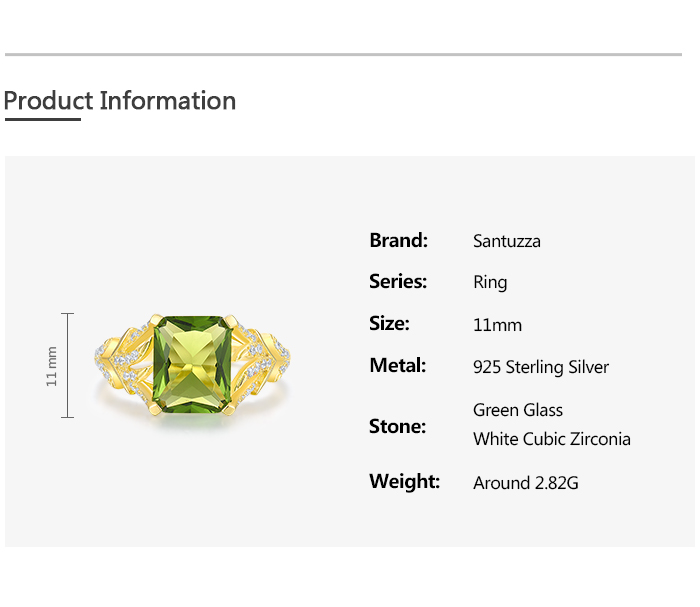The height and width of the screenshot is (607, 700).
Task: Click the 925 Sterling Silver text
Action: tap(540, 367)
